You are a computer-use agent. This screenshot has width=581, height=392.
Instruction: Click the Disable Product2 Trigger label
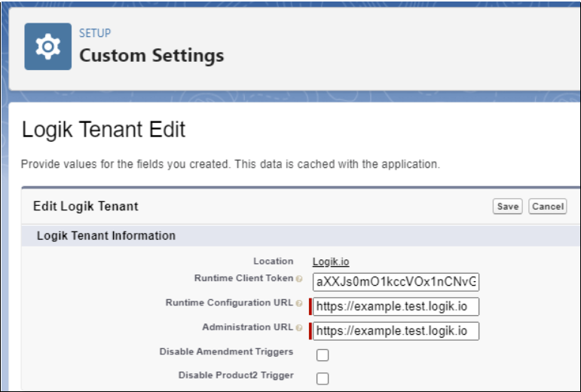[x=236, y=375]
